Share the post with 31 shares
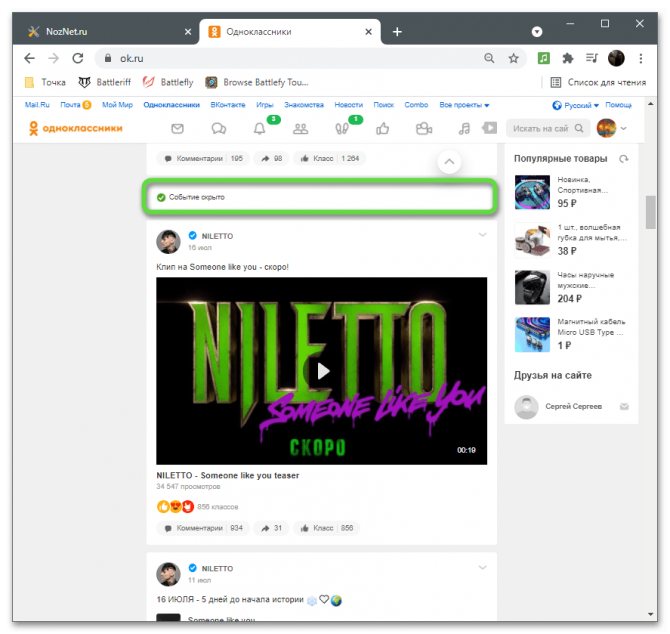670x634 pixels. [x=271, y=528]
